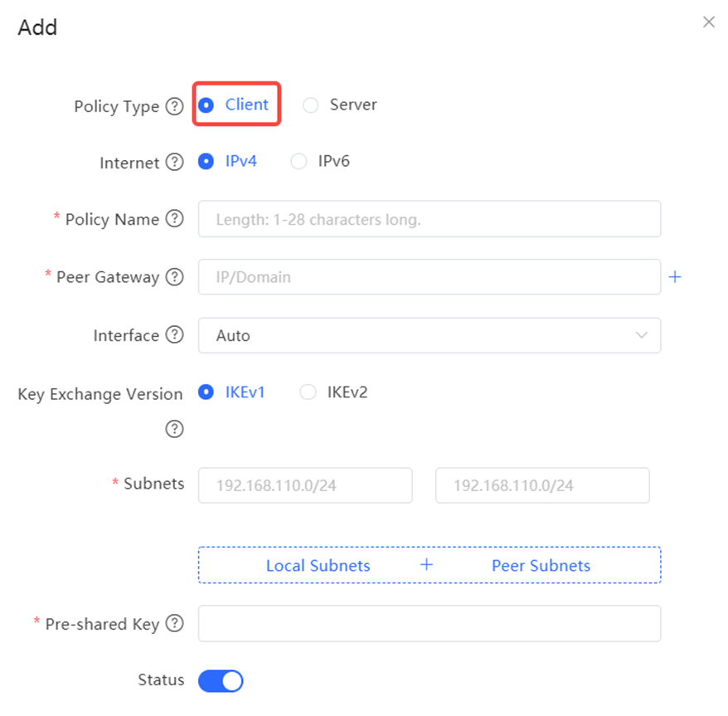Expand the Interface Auto dropdown
Viewport: 728px width, 716px height.
pyautogui.click(x=430, y=335)
